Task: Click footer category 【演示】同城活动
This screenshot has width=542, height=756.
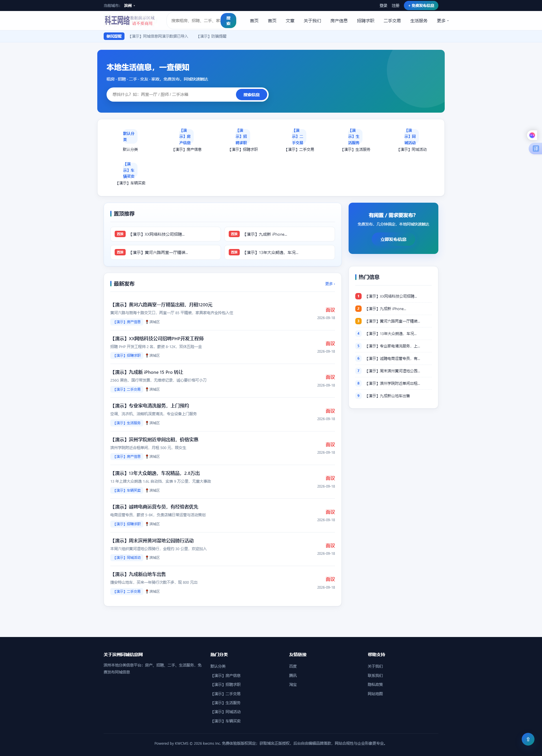Action: [x=225, y=712]
